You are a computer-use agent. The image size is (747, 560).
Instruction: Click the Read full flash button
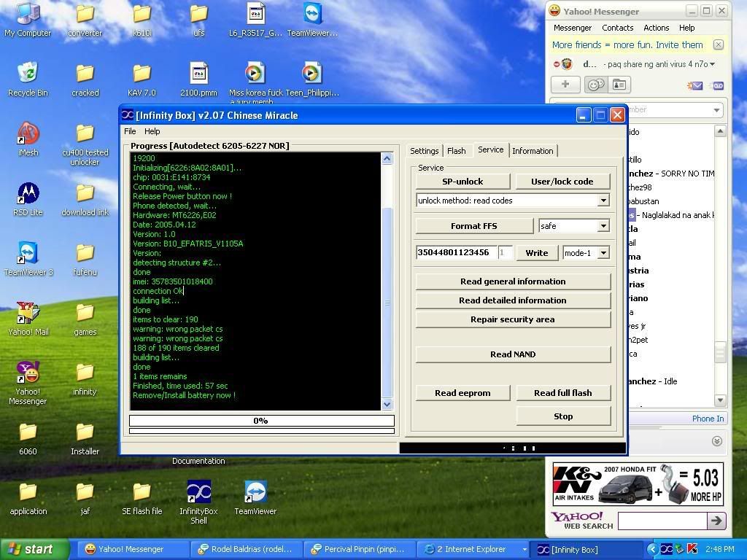point(562,393)
